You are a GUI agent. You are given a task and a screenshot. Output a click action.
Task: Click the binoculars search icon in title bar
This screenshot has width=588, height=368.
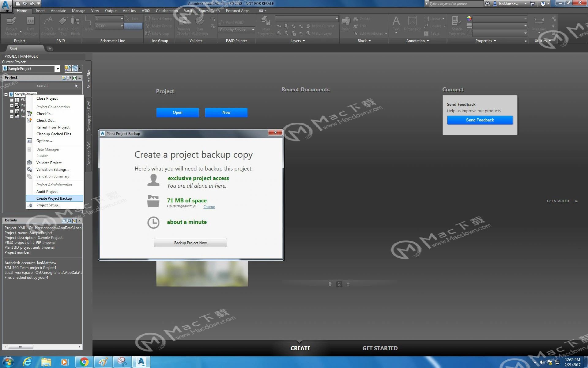click(x=488, y=4)
